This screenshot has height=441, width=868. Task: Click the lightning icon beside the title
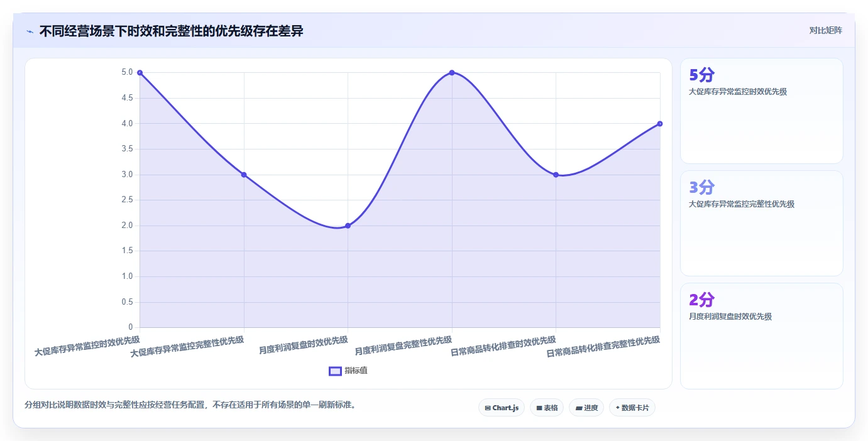(x=30, y=31)
